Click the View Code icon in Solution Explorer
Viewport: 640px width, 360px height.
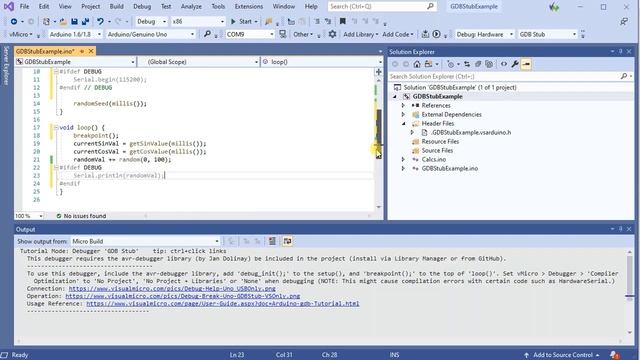tap(504, 64)
